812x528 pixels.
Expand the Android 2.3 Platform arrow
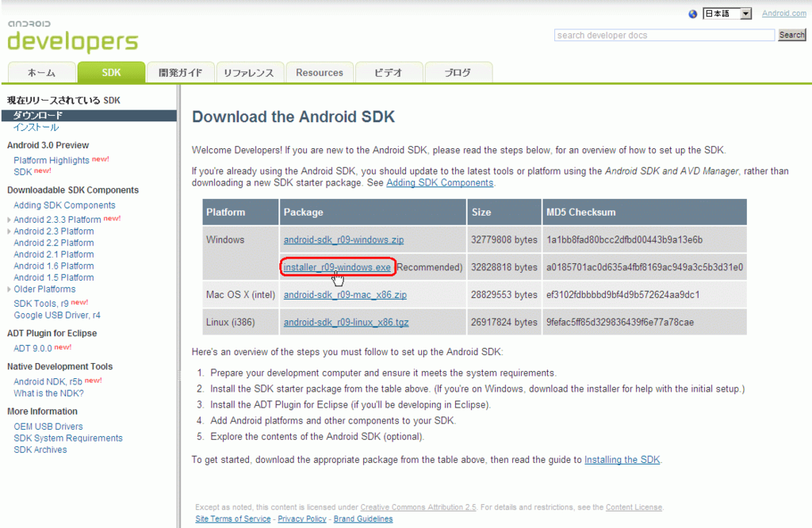[x=9, y=231]
